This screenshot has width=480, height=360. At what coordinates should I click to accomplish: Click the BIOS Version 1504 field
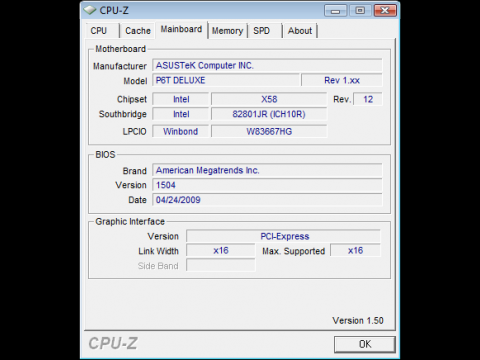pyautogui.click(x=267, y=185)
